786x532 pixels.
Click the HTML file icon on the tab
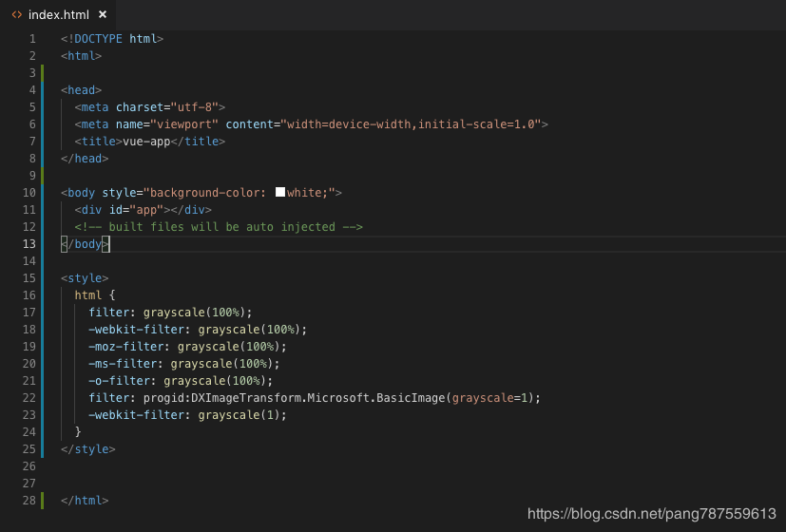click(x=17, y=15)
